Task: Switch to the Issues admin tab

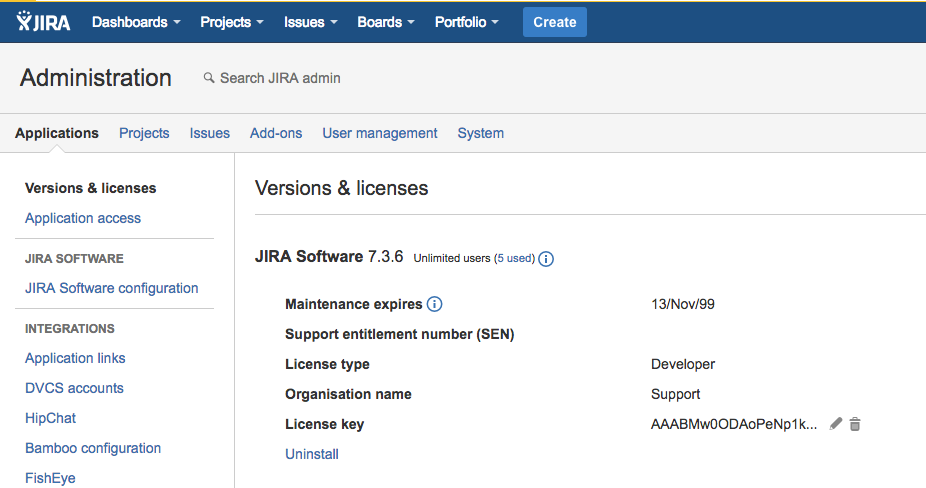Action: click(x=210, y=133)
